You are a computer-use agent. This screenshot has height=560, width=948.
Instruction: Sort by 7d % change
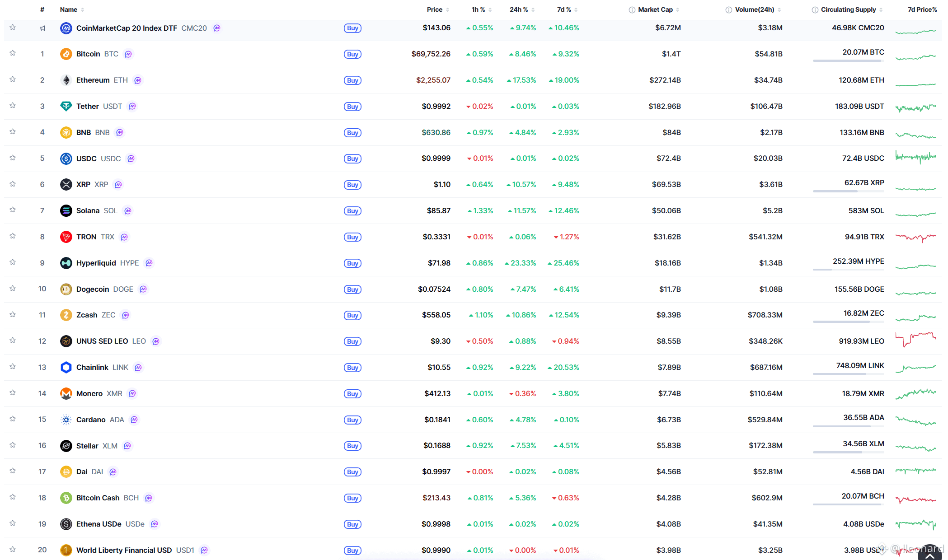pyautogui.click(x=568, y=10)
